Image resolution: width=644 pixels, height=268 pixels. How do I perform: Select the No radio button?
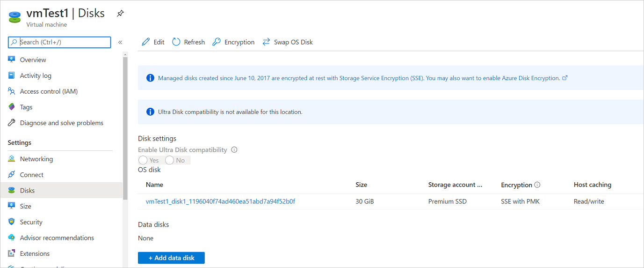tap(169, 160)
